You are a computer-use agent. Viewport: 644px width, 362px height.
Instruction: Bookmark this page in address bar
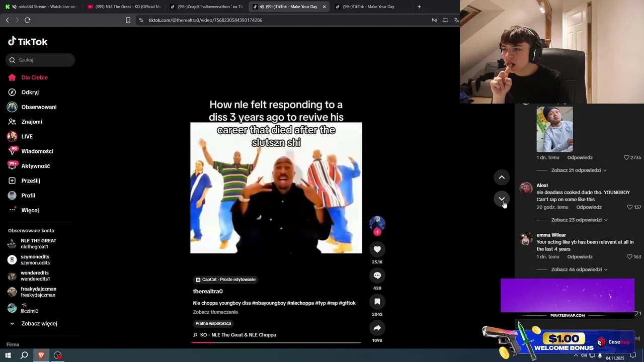(x=128, y=20)
